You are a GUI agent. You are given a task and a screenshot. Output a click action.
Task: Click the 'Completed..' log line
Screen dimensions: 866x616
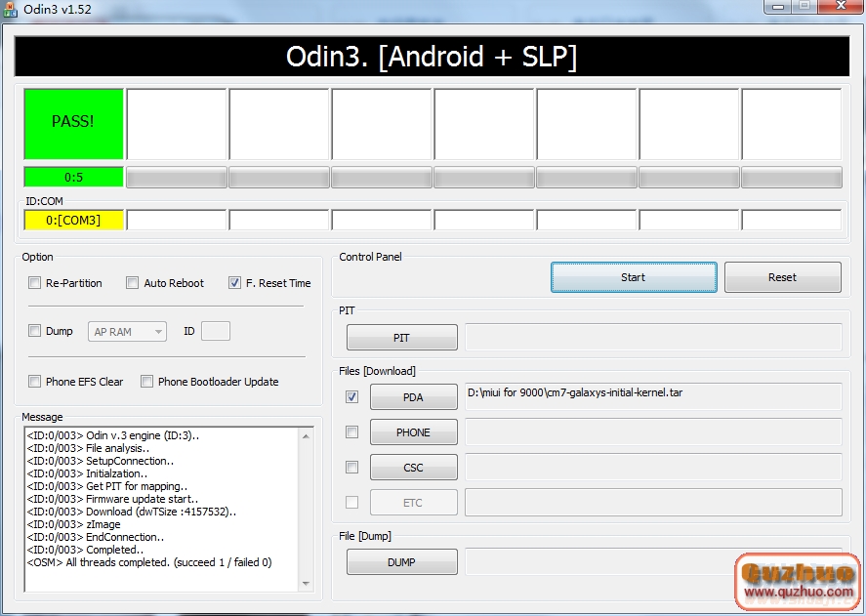click(x=86, y=550)
